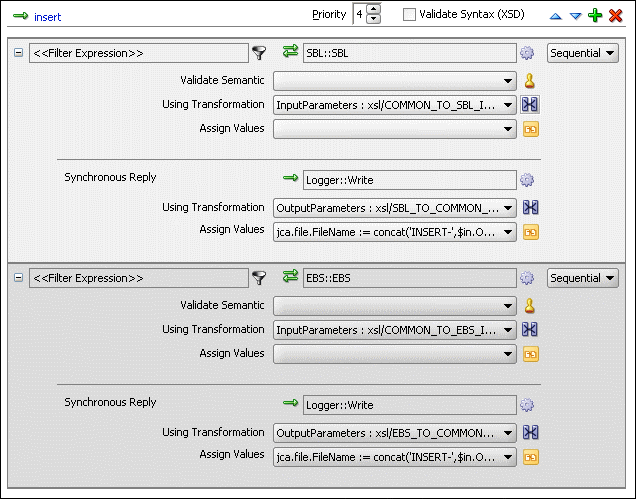Decrease the Priority value with down arrow
This screenshot has width=636, height=499.
click(373, 19)
